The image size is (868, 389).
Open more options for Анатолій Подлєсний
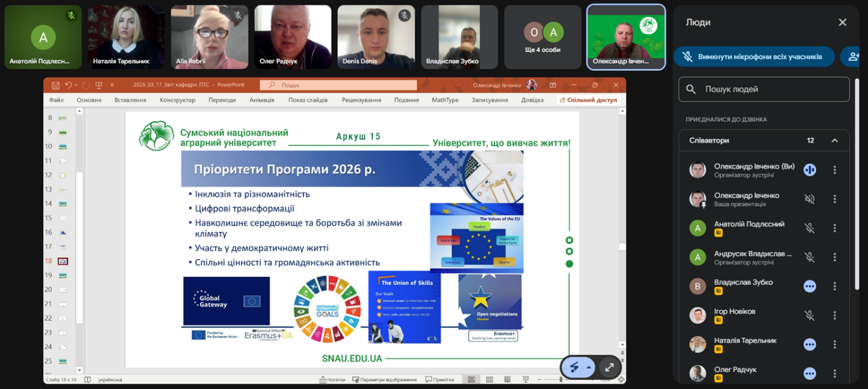pyautogui.click(x=834, y=228)
